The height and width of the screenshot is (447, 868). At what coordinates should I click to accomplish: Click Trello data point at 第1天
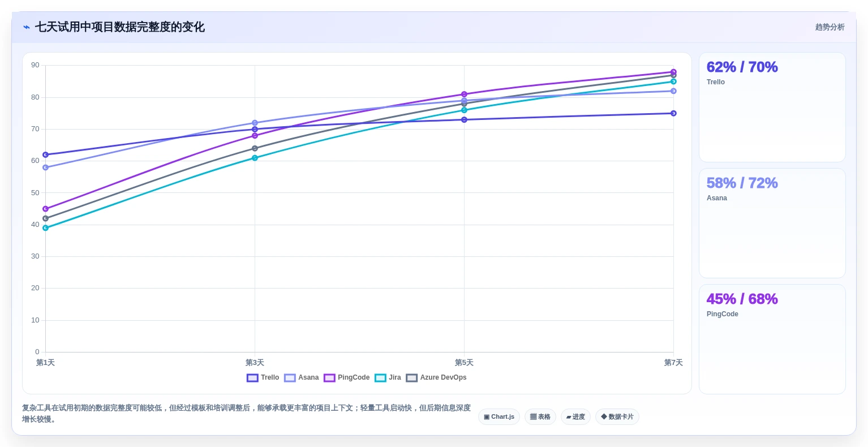[x=45, y=154]
